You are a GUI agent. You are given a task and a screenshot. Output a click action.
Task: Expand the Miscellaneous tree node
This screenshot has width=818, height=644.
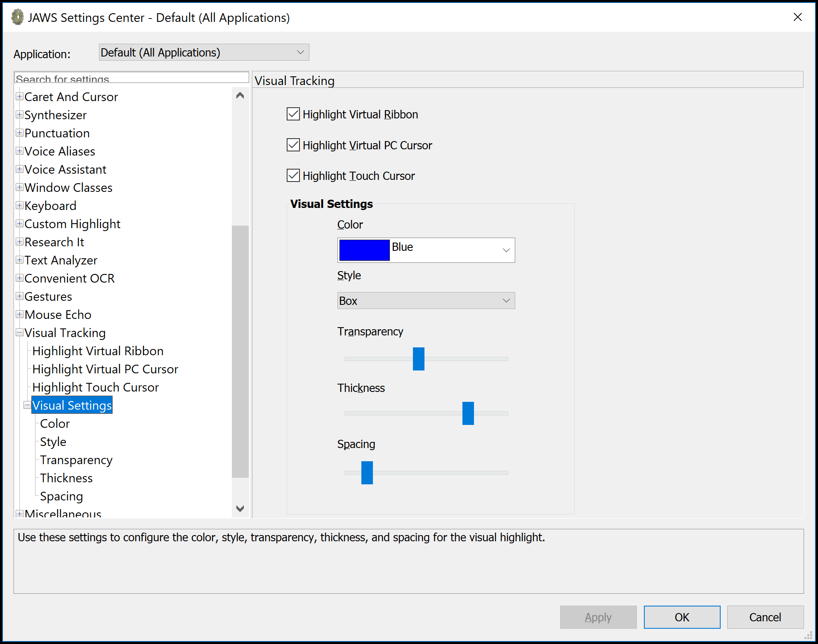[19, 514]
